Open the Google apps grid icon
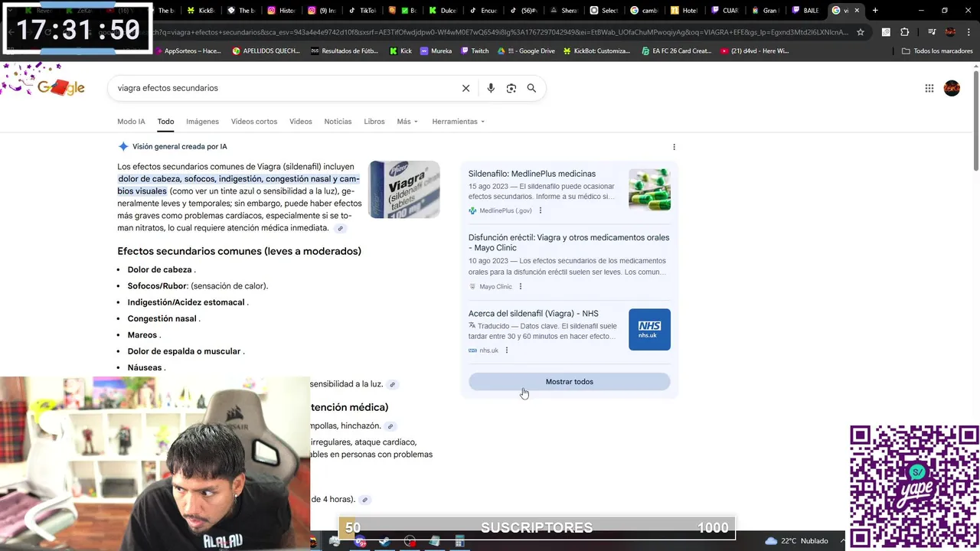This screenshot has height=551, width=980. pos(929,88)
